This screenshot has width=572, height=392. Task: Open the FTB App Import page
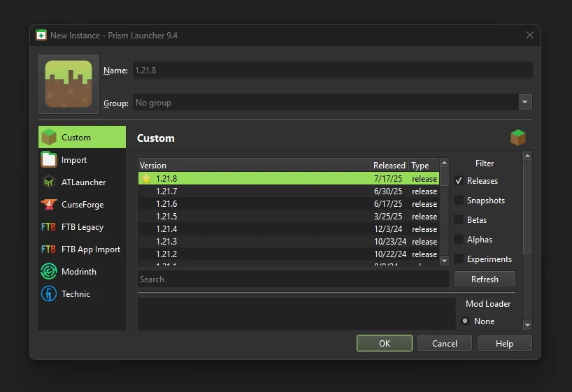tap(82, 249)
